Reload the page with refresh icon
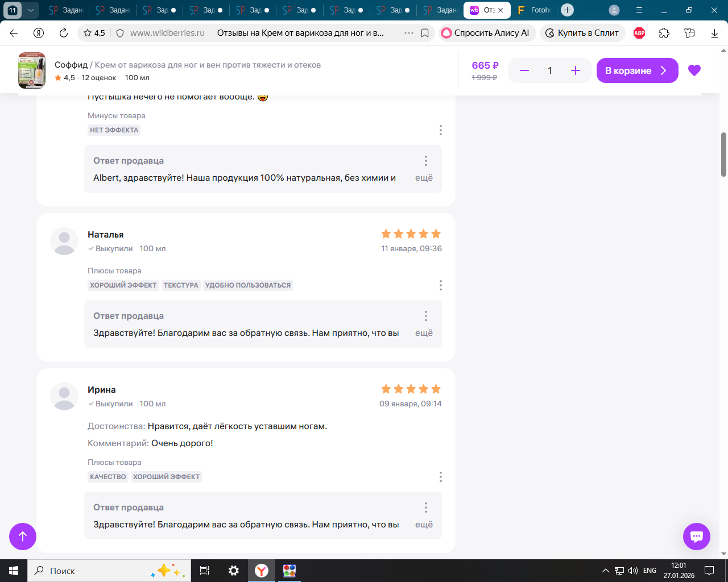This screenshot has height=582, width=728. click(x=64, y=33)
